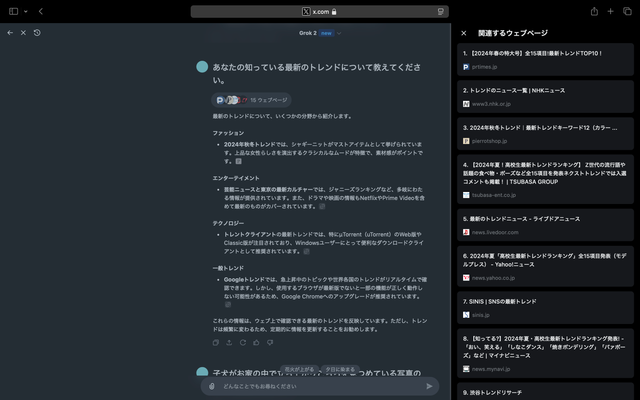Click the Grok back arrow
The width and height of the screenshot is (640, 400).
pyautogui.click(x=10, y=33)
